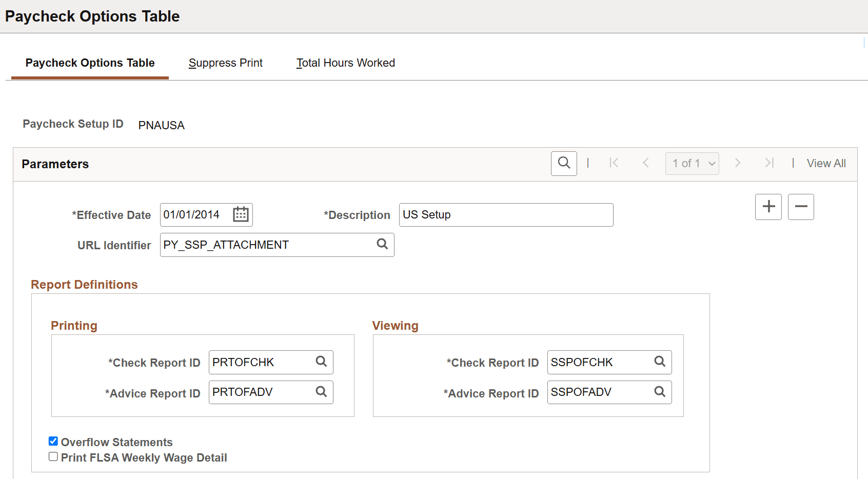Look up Viewing Check Report ID
This screenshot has width=868, height=479.
[x=660, y=362]
